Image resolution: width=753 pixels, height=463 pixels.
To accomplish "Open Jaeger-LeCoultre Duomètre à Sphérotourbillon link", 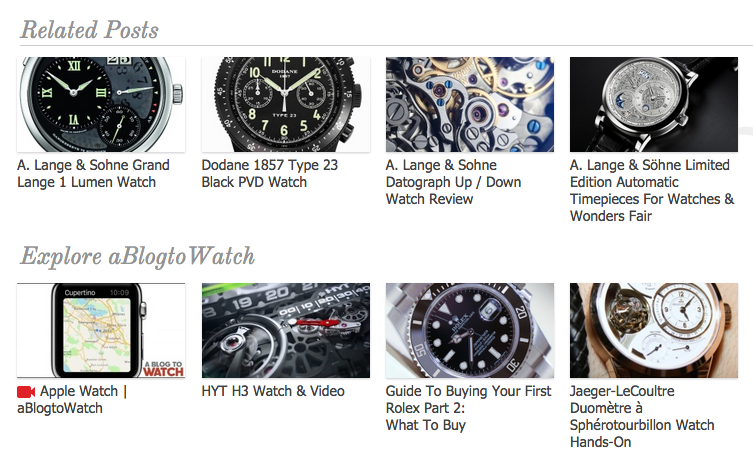I will pyautogui.click(x=642, y=416).
